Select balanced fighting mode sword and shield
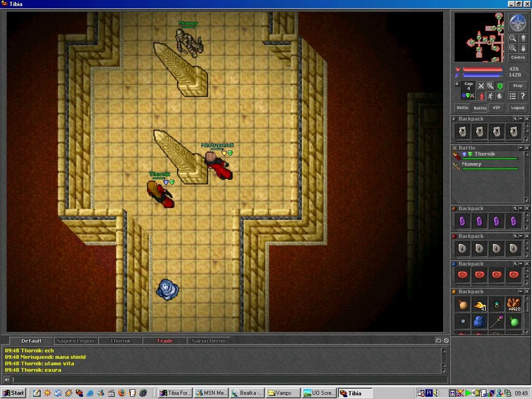The image size is (532, 399). pos(490,86)
